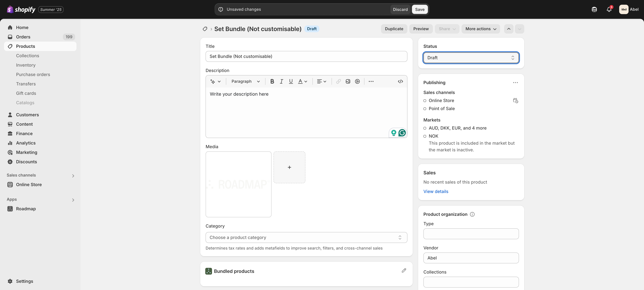Save the unsaved changes
The width and height of the screenshot is (644, 290).
coord(419,10)
